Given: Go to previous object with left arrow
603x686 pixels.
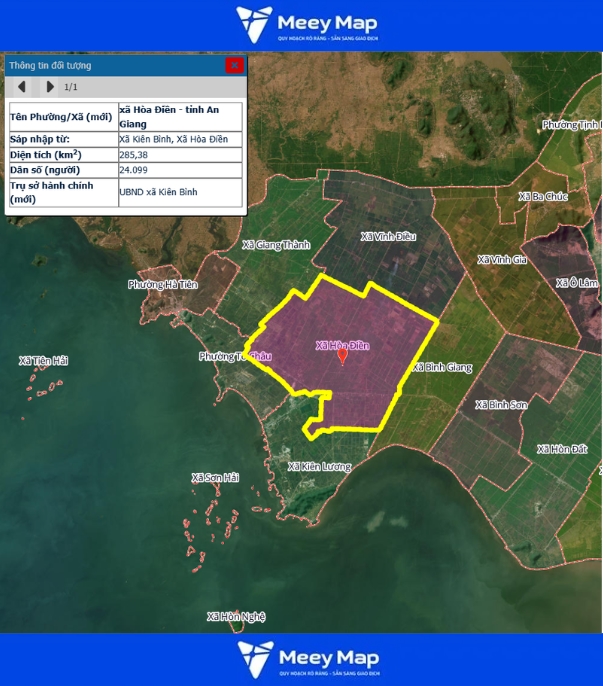Looking at the screenshot, I should point(22,87).
